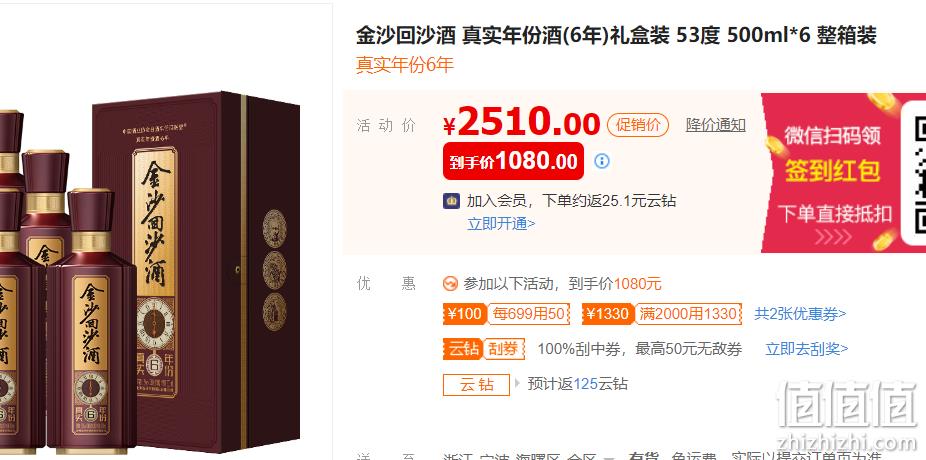Expand the 共2张优惠券 coupon list
The height and width of the screenshot is (460, 926).
(800, 314)
